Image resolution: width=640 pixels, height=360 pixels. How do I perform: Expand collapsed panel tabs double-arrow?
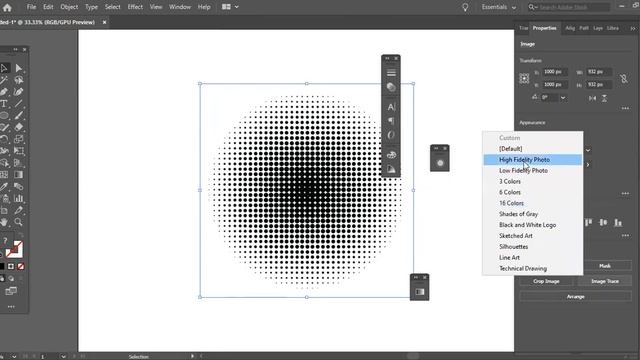(x=633, y=28)
